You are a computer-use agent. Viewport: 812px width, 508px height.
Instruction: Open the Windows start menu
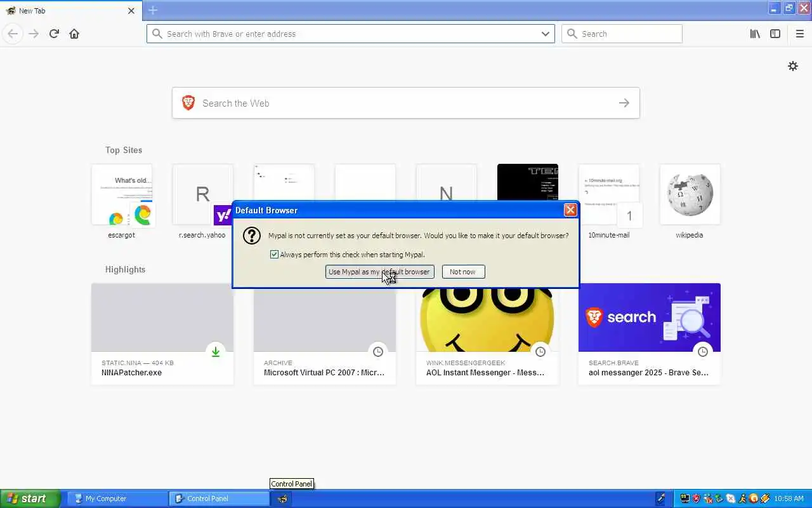point(30,498)
